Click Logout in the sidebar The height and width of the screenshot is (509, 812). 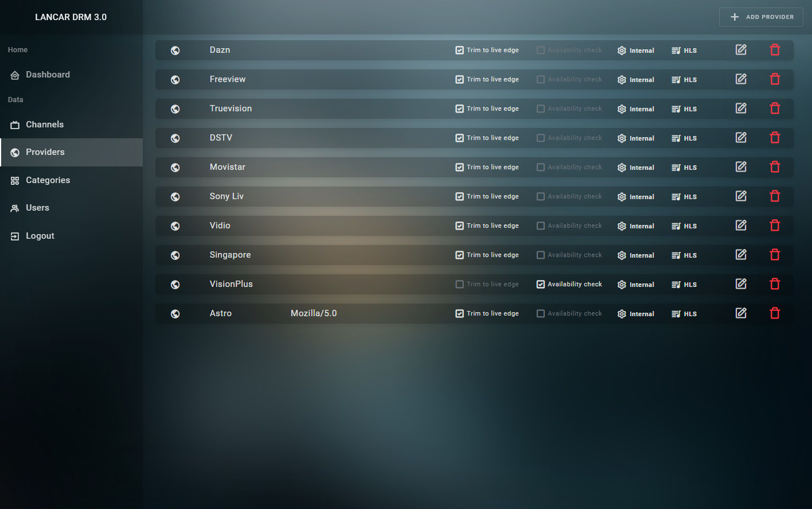coord(71,236)
